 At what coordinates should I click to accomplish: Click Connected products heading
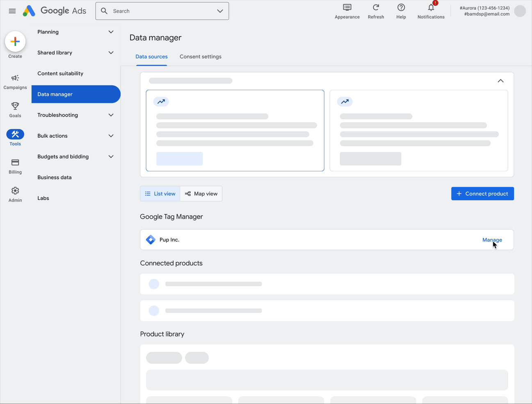click(171, 263)
